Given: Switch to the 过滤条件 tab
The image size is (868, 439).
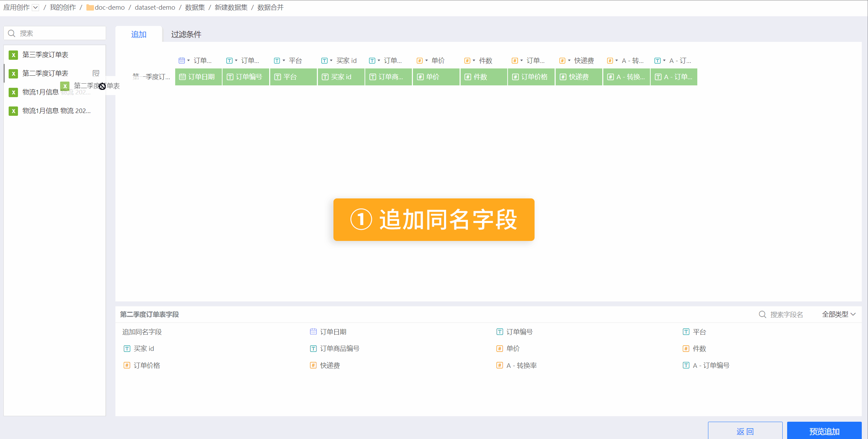Looking at the screenshot, I should pos(186,35).
